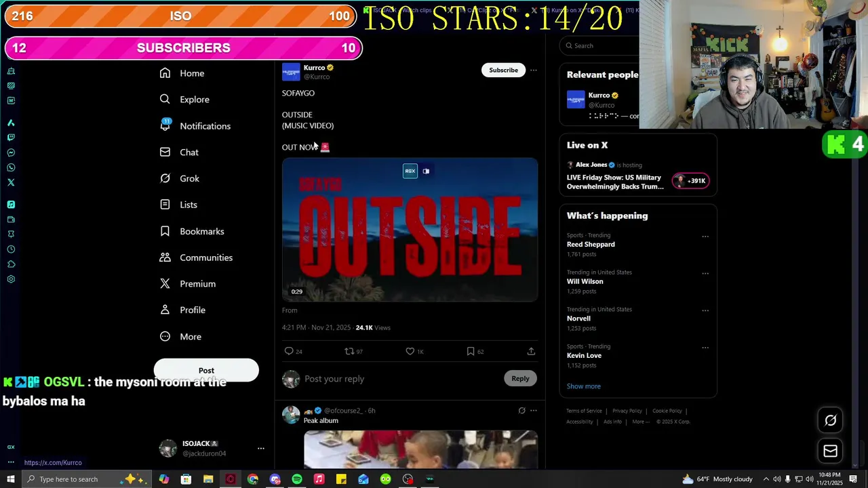This screenshot has height=488, width=868.
Task: Open the music player sidebar icon
Action: pyautogui.click(x=11, y=204)
